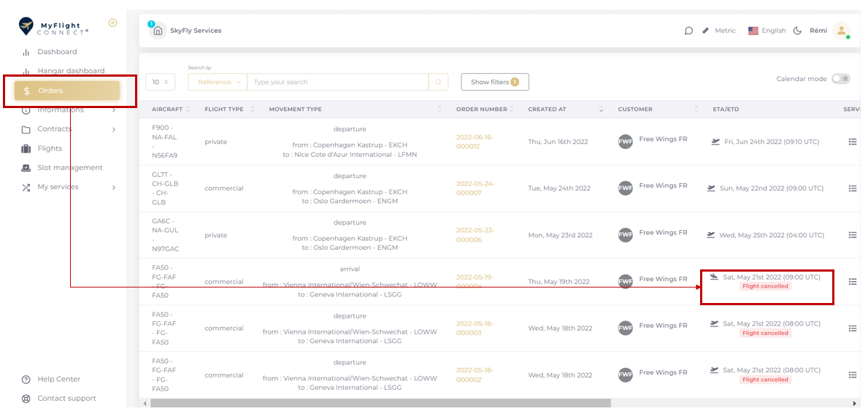This screenshot has width=868, height=414.
Task: Click the SkyFly Services home icon
Action: pos(158,31)
